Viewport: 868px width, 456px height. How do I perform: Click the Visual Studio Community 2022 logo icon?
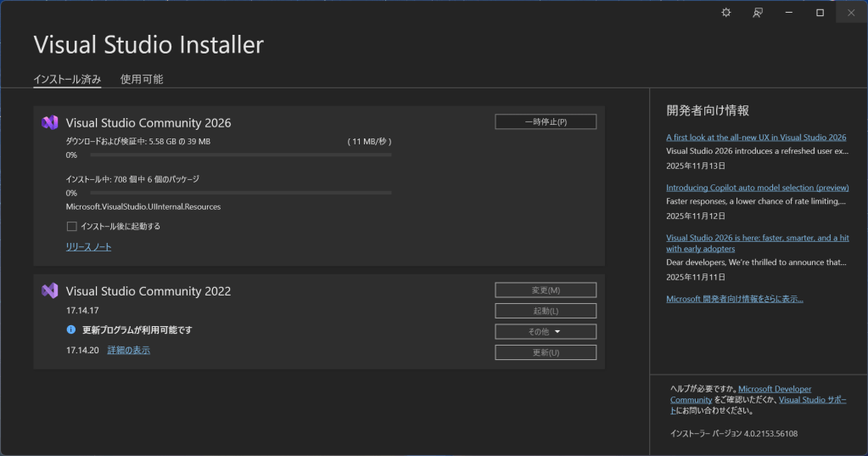tap(49, 290)
